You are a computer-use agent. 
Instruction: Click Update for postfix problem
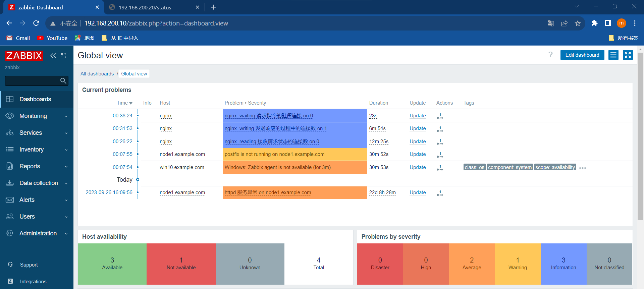pyautogui.click(x=418, y=154)
